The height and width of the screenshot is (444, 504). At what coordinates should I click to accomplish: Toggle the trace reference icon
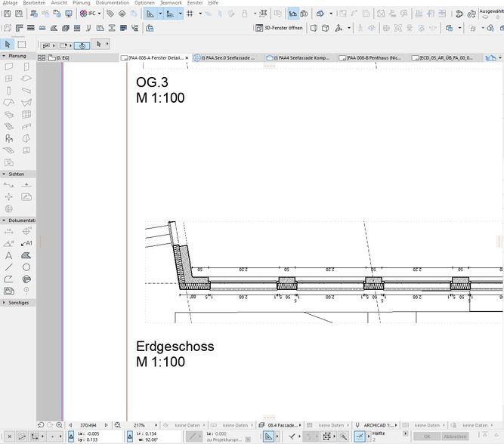tap(293, 14)
